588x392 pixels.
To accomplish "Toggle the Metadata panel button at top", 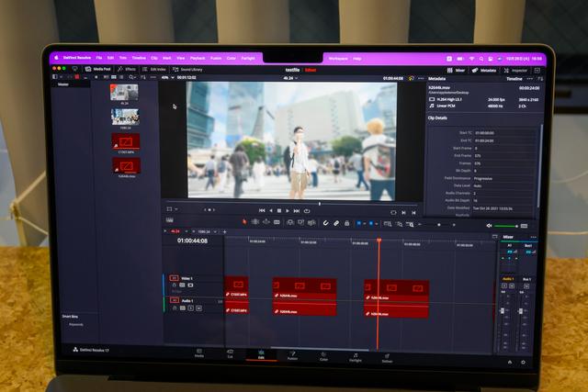I will point(484,70).
